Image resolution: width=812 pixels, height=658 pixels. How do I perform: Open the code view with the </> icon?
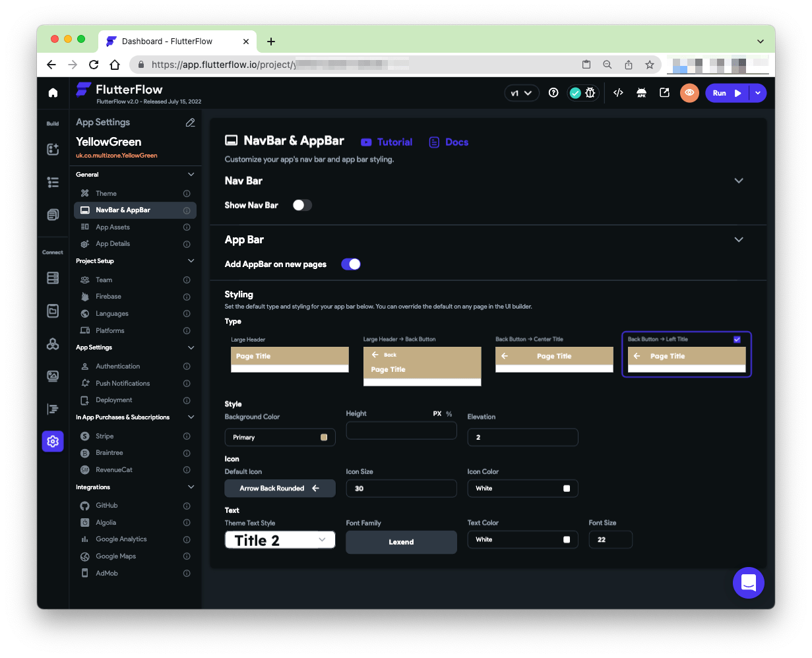(618, 93)
